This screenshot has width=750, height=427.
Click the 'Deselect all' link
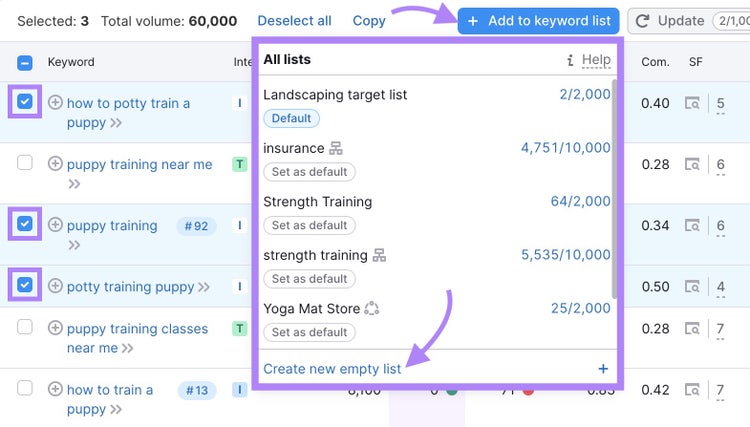(x=294, y=21)
